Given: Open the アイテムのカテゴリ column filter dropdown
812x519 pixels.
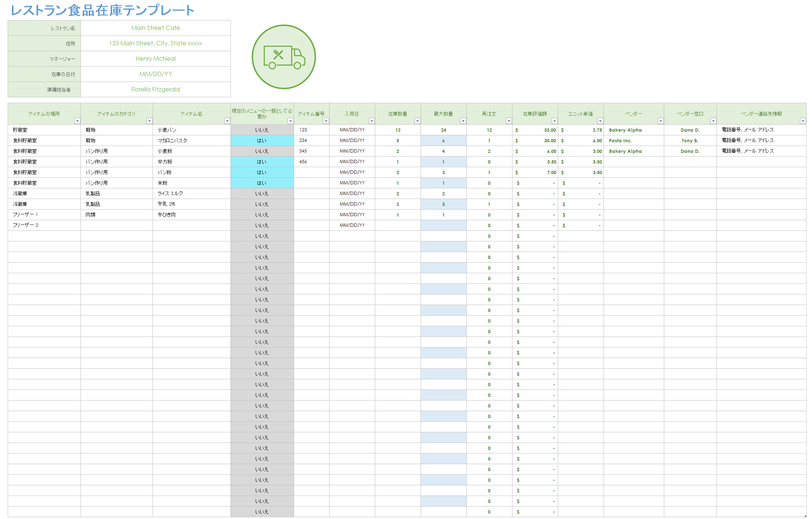Looking at the screenshot, I should coord(149,121).
